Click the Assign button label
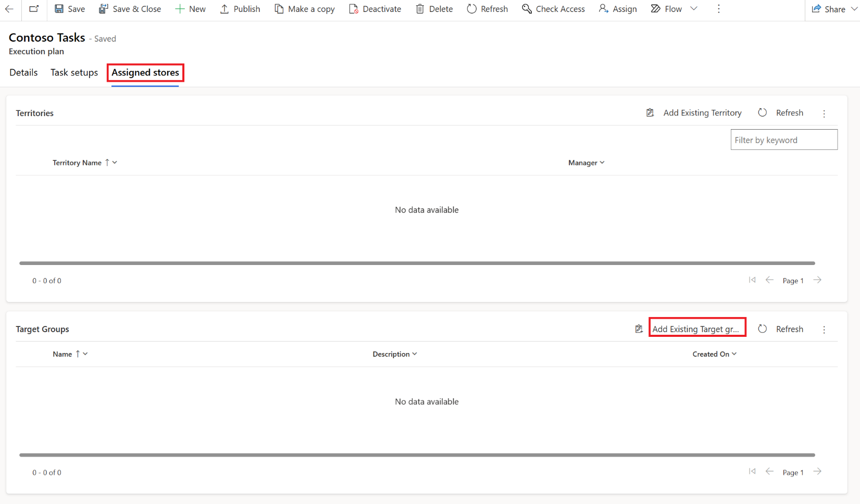This screenshot has height=504, width=860. click(x=625, y=9)
